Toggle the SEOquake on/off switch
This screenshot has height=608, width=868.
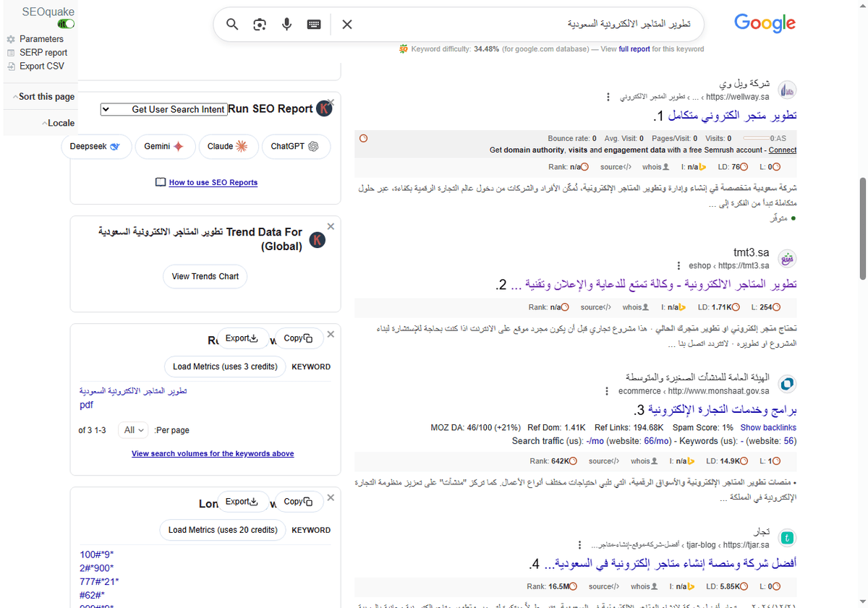click(65, 24)
